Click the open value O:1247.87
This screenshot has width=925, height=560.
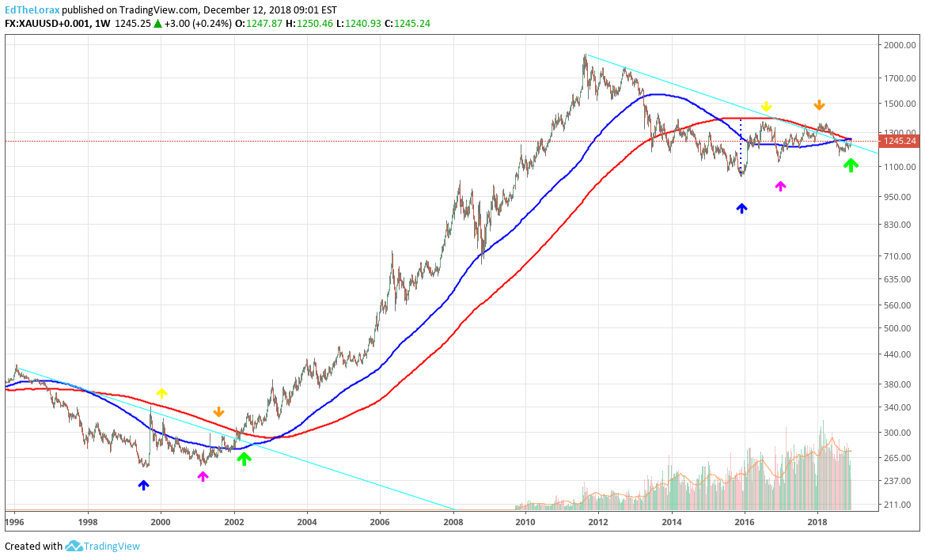click(x=259, y=24)
